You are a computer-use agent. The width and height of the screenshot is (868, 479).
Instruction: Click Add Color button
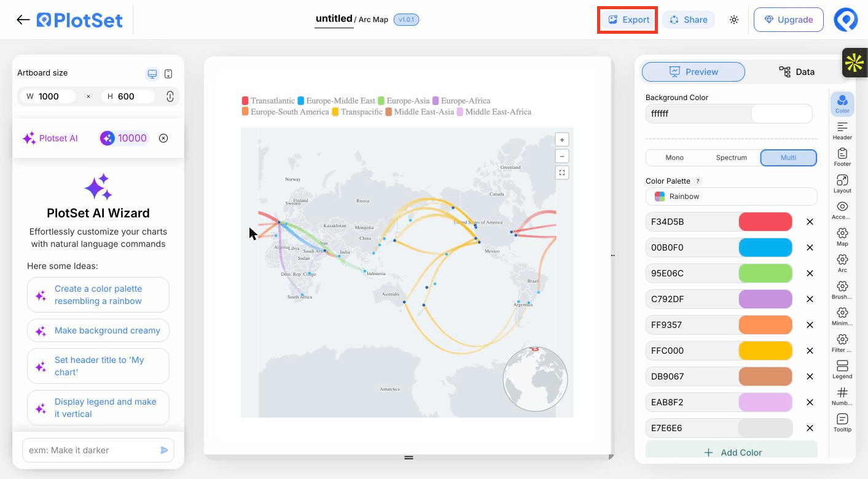click(x=731, y=452)
